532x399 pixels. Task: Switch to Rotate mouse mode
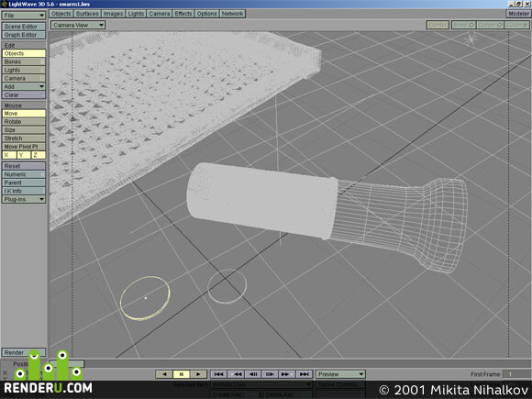tap(24, 121)
